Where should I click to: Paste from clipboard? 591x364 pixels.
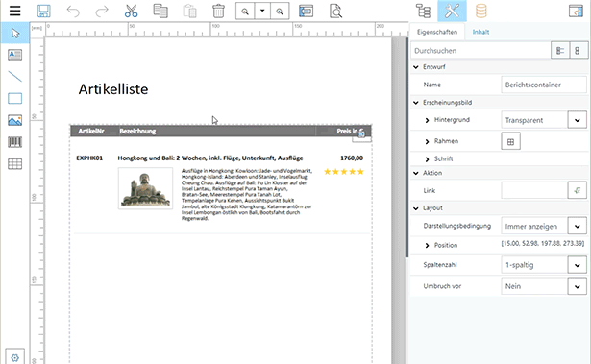[x=189, y=11]
